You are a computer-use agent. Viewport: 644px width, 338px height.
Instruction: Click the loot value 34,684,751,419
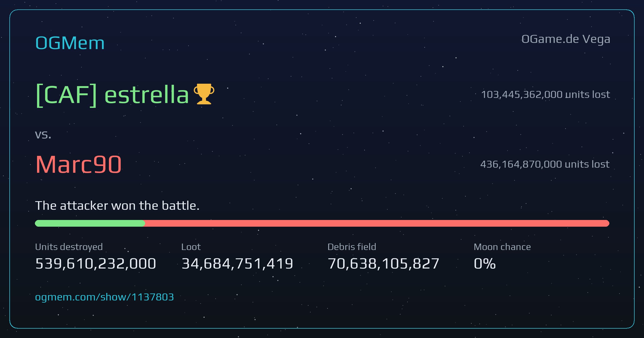(237, 263)
